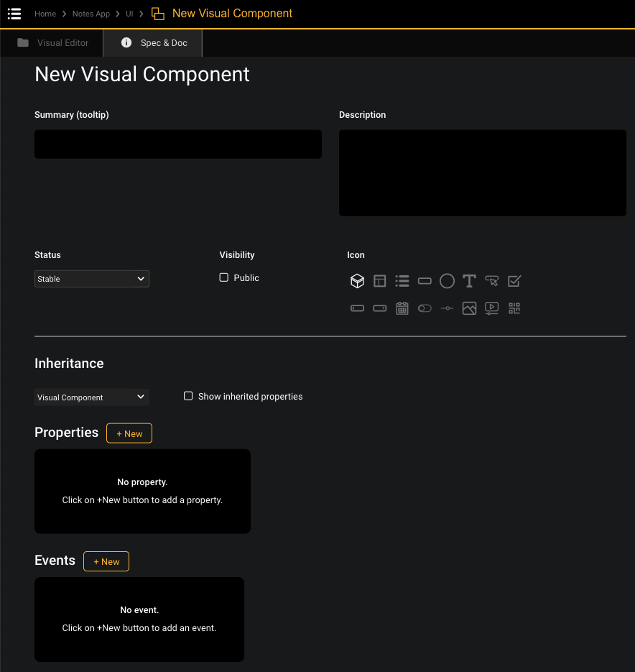Choose the cursor click icon
This screenshot has width=635, height=672.
tap(491, 281)
